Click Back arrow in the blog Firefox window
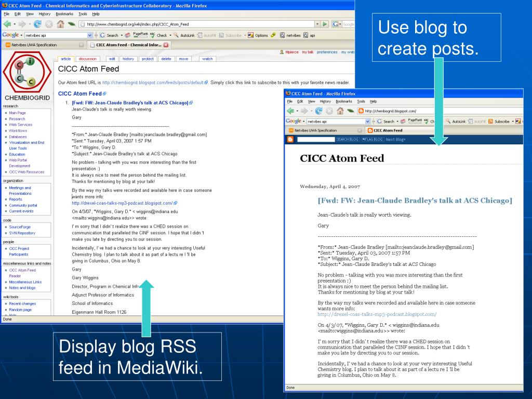Viewport: 532px width, 399px height. coord(290,111)
